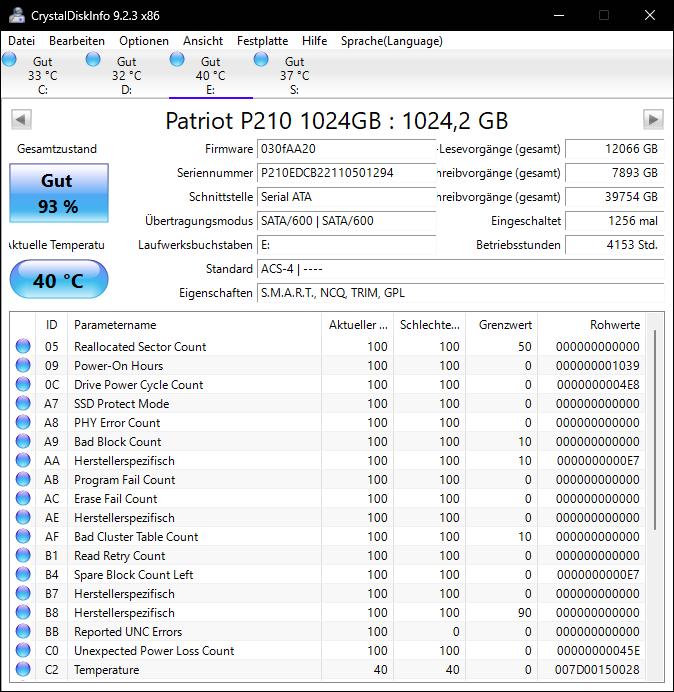The width and height of the screenshot is (674, 692).
Task: Click the blue status orb for drive S:
Action: click(261, 59)
